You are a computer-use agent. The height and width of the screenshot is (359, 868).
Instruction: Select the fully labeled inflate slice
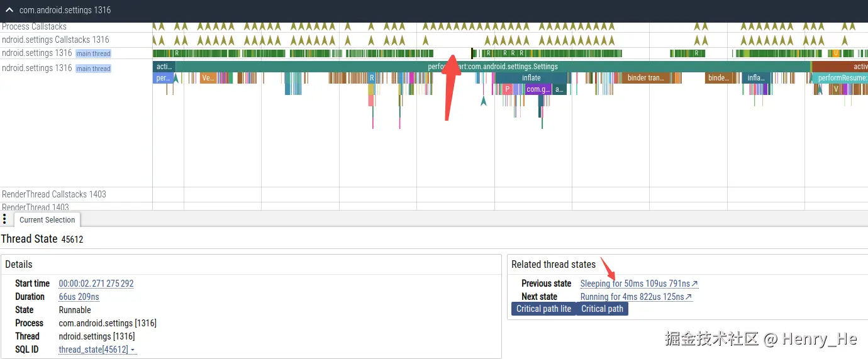click(531, 78)
